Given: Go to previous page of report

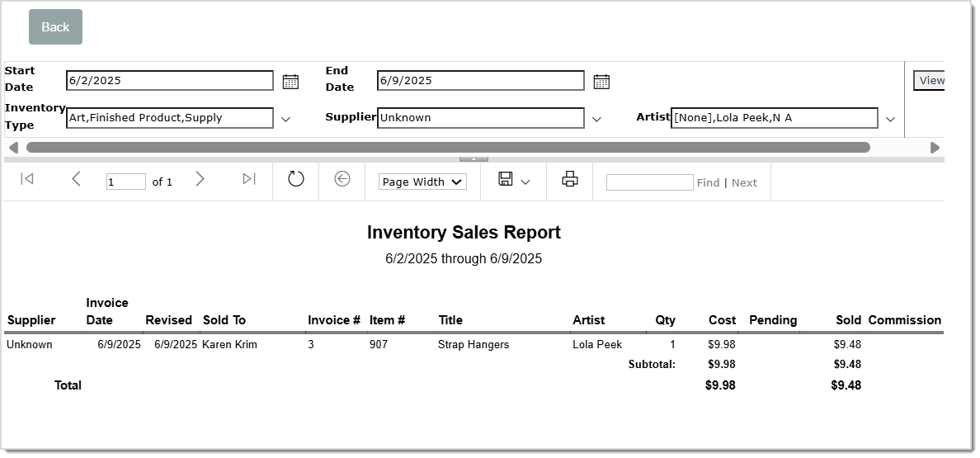Looking at the screenshot, I should click(76, 179).
